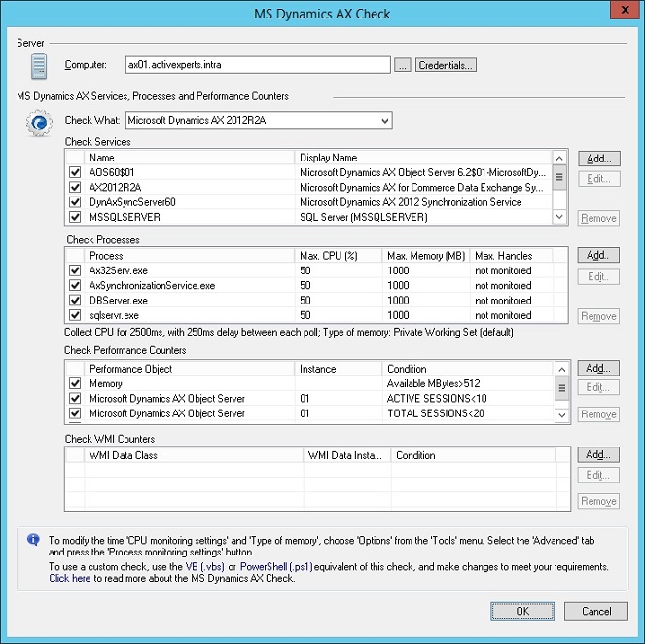Click the Performance Counters scrollbar thumb
This screenshot has width=645, height=644.
click(562, 388)
